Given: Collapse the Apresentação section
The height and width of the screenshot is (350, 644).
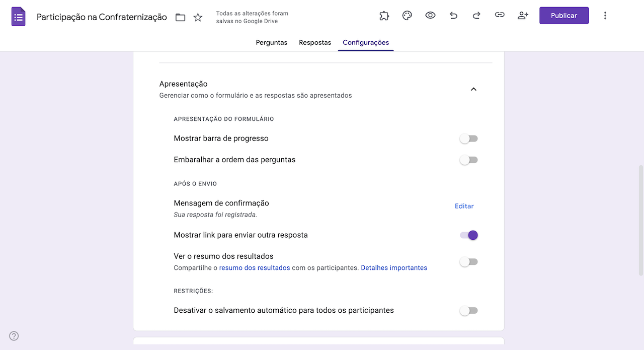Looking at the screenshot, I should pyautogui.click(x=473, y=89).
